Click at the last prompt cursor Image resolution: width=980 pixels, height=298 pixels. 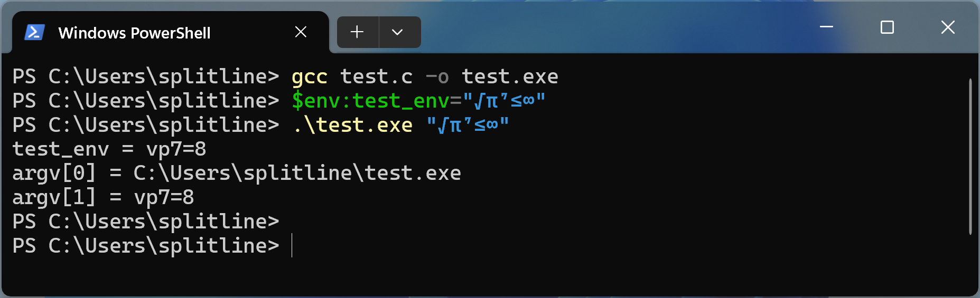click(x=292, y=246)
